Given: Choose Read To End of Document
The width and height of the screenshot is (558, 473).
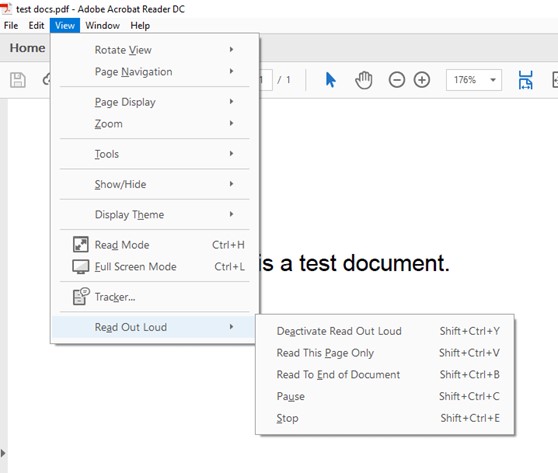Looking at the screenshot, I should (385, 374).
